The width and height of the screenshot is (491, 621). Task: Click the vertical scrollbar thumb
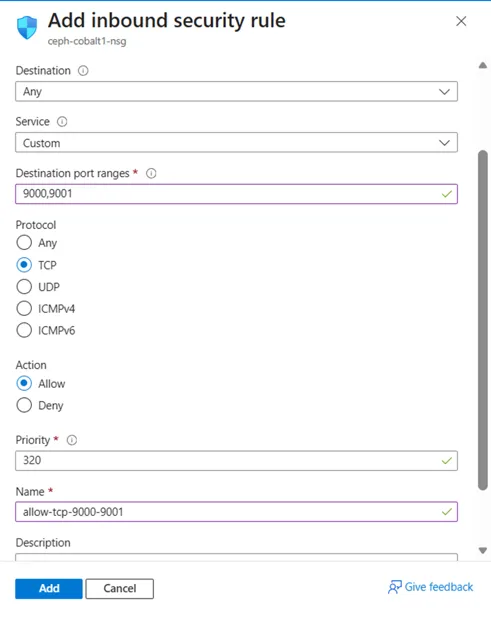(483, 320)
